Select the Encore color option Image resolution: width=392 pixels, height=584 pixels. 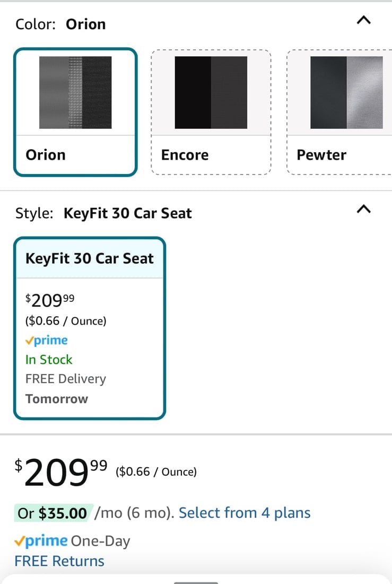click(211, 112)
